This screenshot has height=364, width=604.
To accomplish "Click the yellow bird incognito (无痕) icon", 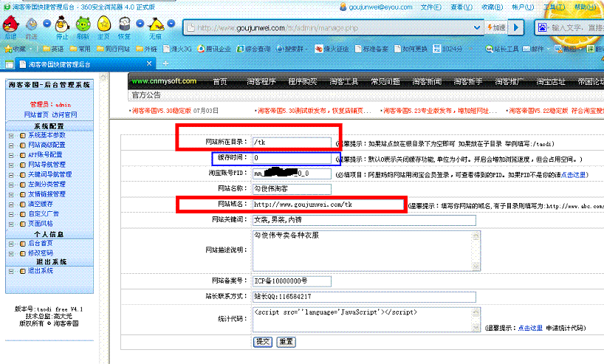I will 156,24.
